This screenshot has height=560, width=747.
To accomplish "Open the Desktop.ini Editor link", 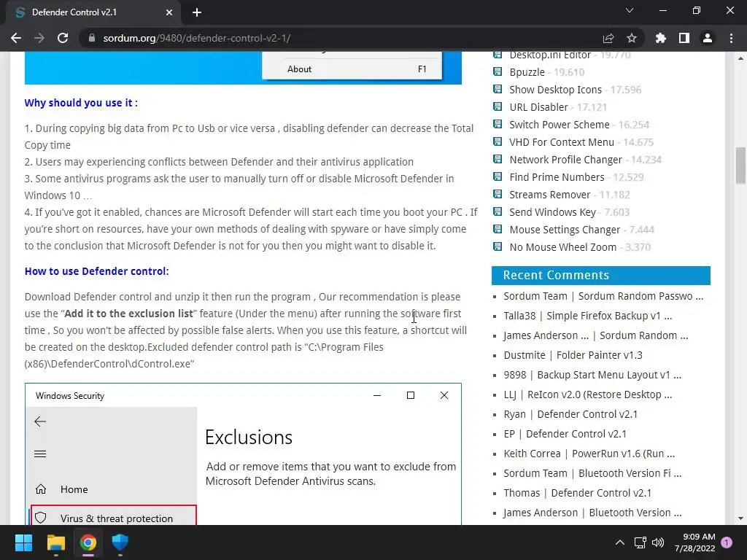I will pyautogui.click(x=550, y=55).
